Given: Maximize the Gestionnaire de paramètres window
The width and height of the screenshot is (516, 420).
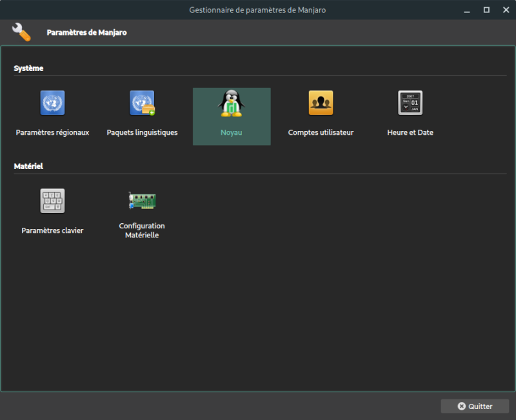Looking at the screenshot, I should pos(486,10).
